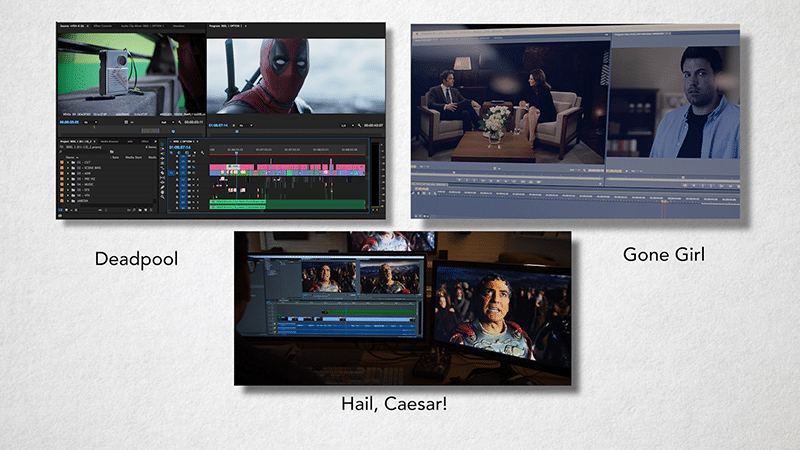Click the Deadpool Source monitor blue timecode
The height and width of the screenshot is (450, 800).
(x=69, y=122)
